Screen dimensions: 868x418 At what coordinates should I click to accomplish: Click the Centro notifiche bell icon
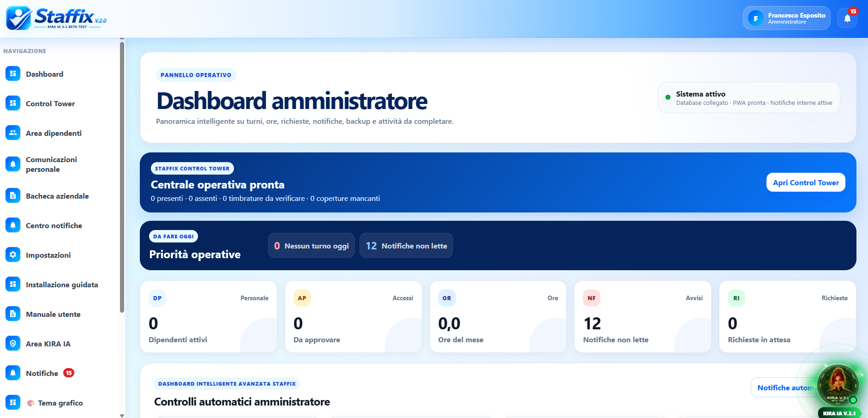(13, 225)
